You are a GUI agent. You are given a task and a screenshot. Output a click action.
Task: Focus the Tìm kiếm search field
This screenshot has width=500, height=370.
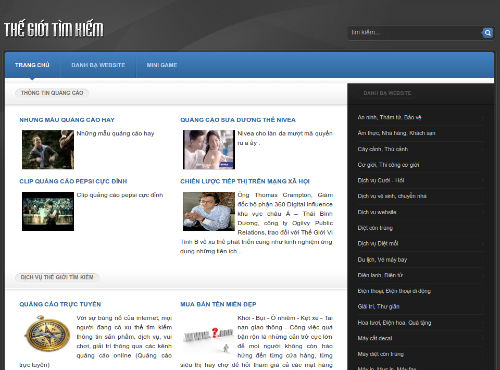(414, 33)
